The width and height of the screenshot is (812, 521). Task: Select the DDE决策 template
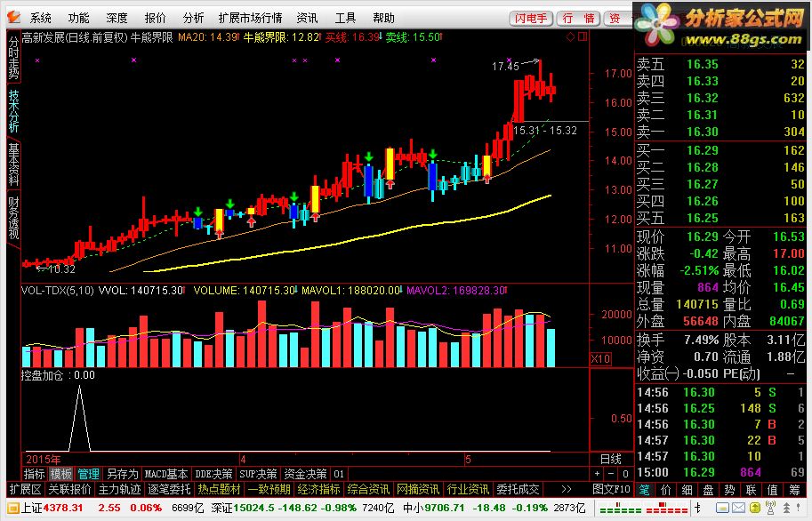click(x=213, y=474)
